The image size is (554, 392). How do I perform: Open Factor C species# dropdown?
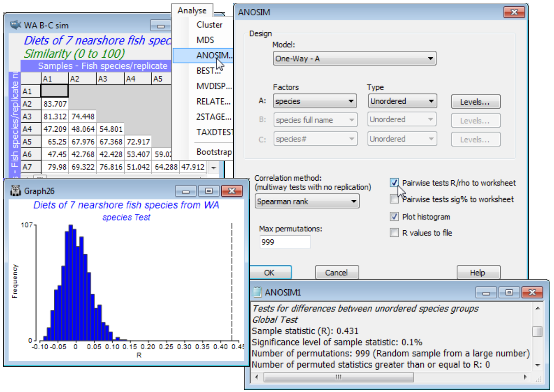tap(315, 139)
